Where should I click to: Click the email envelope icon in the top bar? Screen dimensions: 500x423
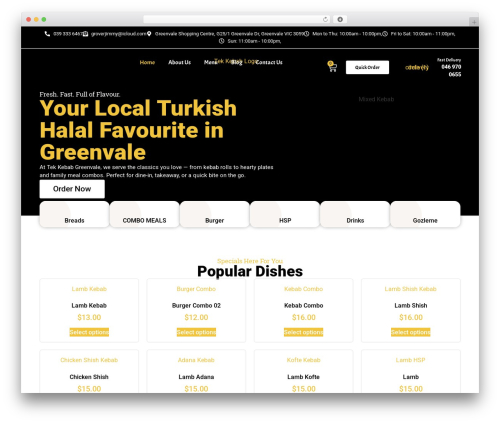pos(85,34)
